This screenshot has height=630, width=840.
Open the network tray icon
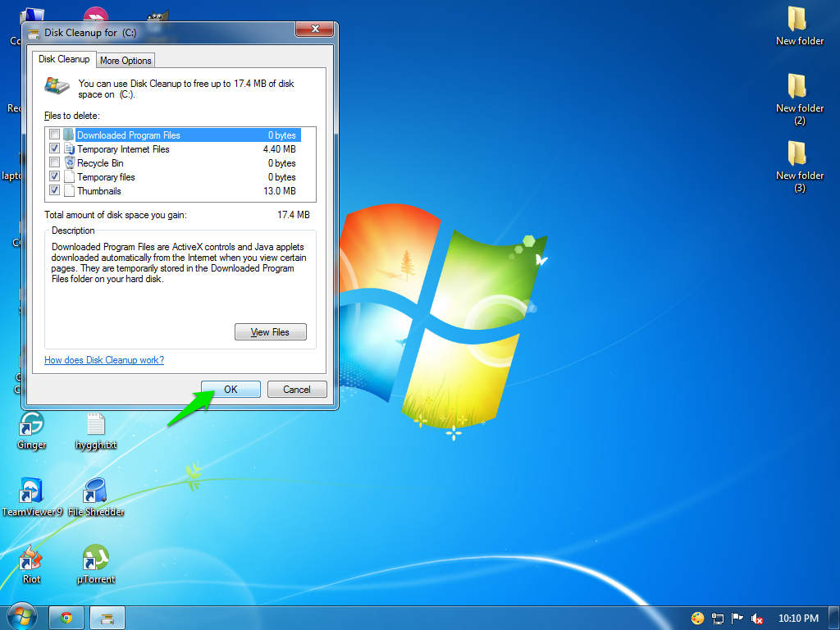pos(717,619)
